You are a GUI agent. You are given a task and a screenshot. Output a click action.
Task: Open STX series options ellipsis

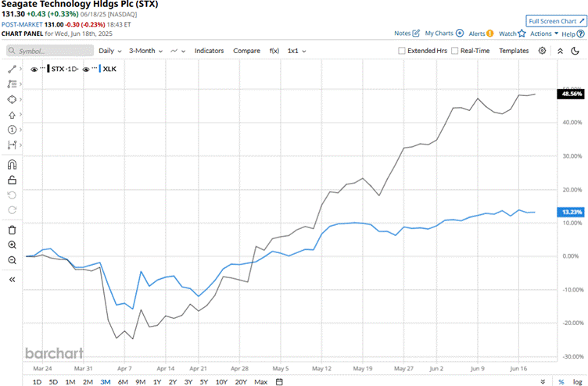tap(42, 68)
